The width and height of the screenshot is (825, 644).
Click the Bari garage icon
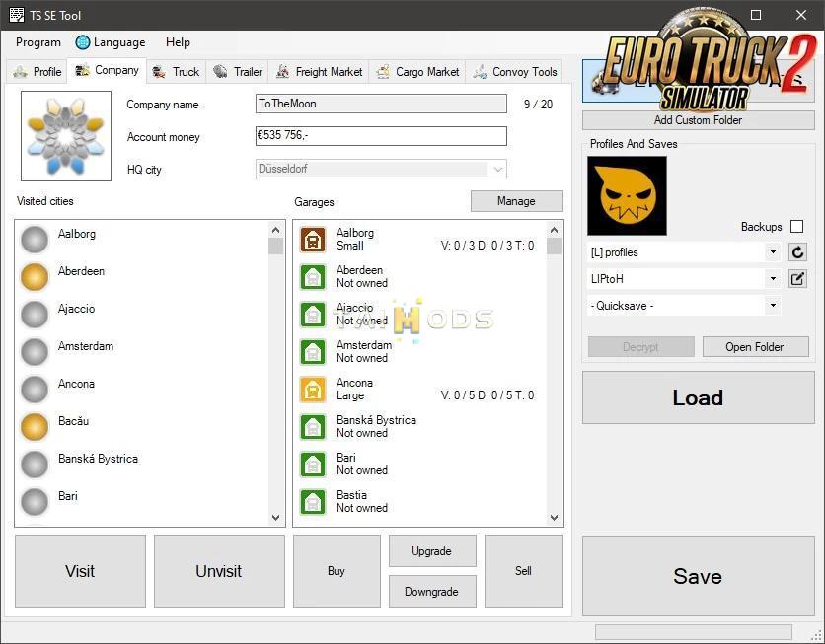click(x=313, y=465)
